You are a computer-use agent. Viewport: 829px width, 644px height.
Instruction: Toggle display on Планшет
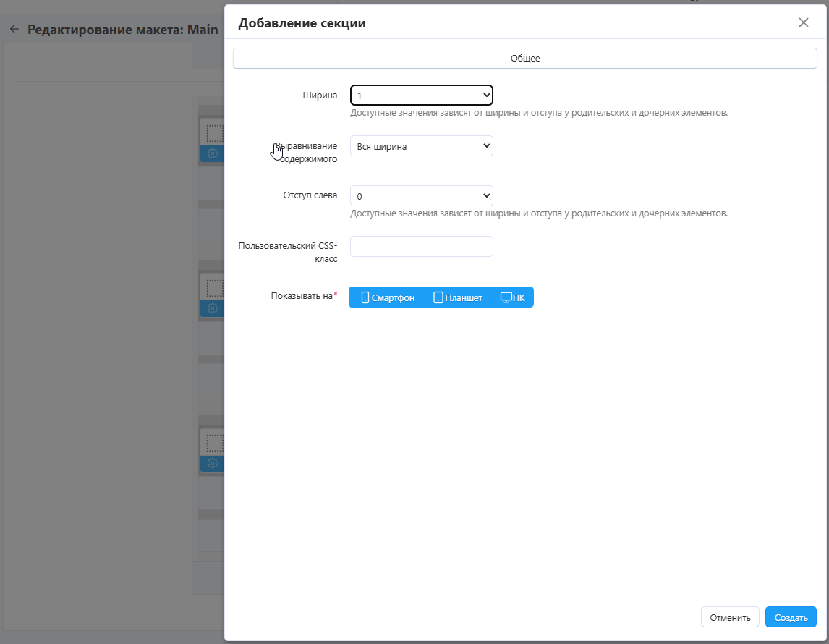tap(457, 297)
